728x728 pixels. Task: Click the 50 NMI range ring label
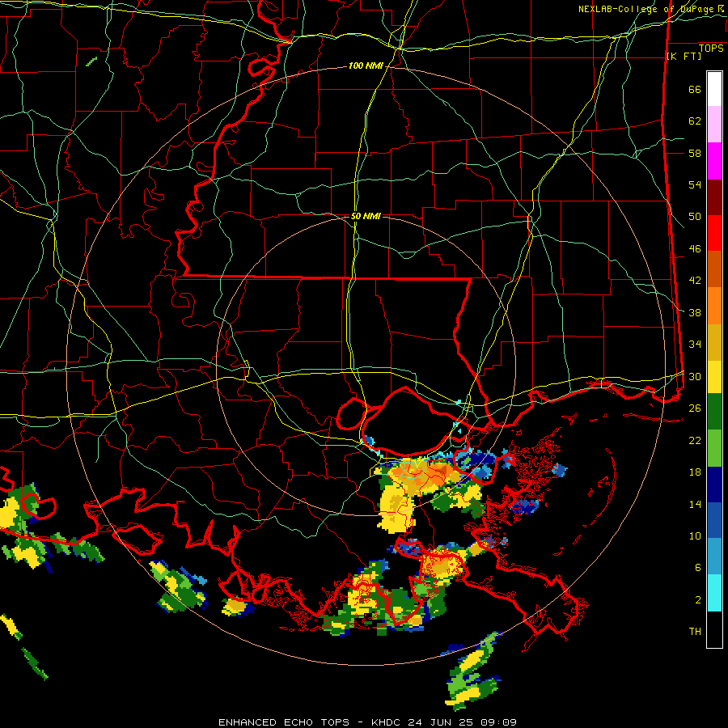coord(366,216)
